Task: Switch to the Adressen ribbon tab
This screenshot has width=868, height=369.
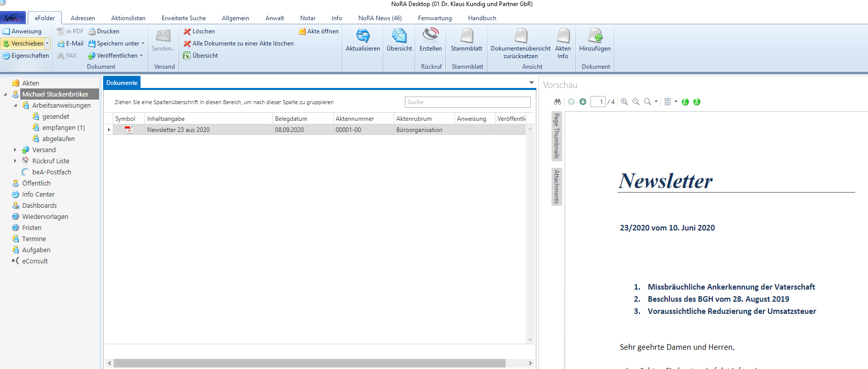Action: click(83, 18)
